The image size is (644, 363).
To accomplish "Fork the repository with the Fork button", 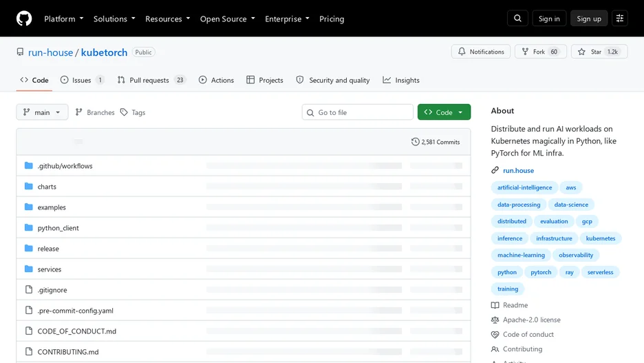I will [541, 52].
